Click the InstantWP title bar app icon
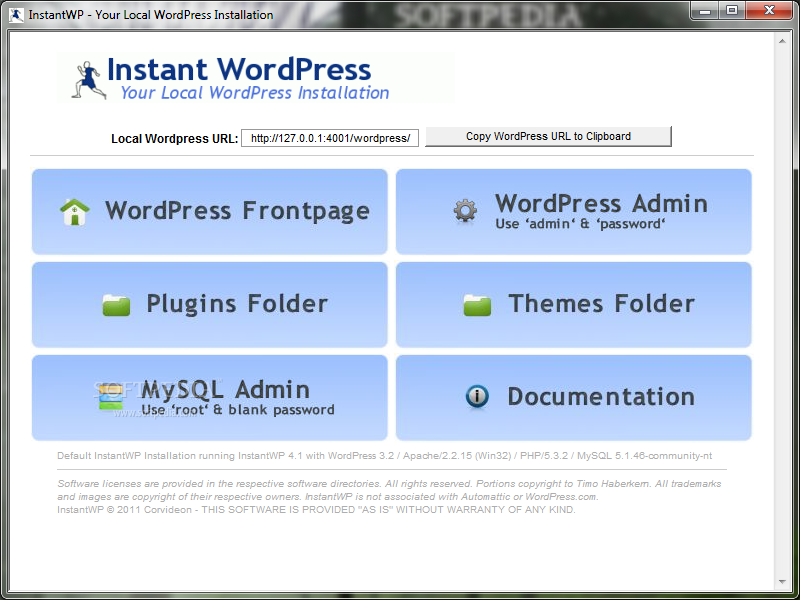Screen dimensions: 800x600 pos(16,15)
